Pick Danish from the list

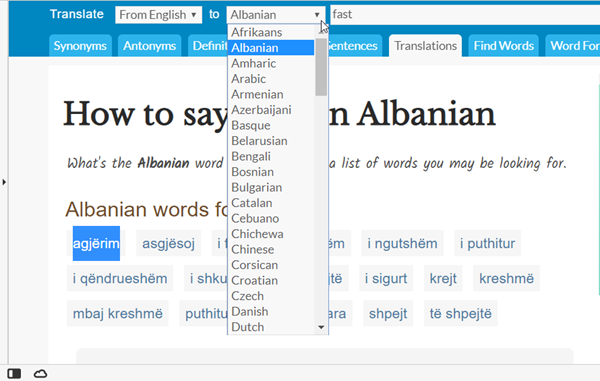pos(271,311)
